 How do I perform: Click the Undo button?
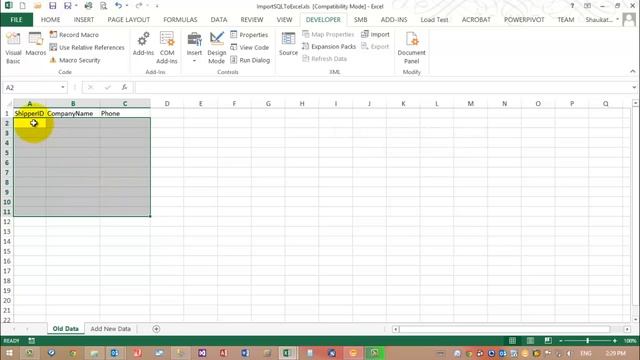point(118,6)
